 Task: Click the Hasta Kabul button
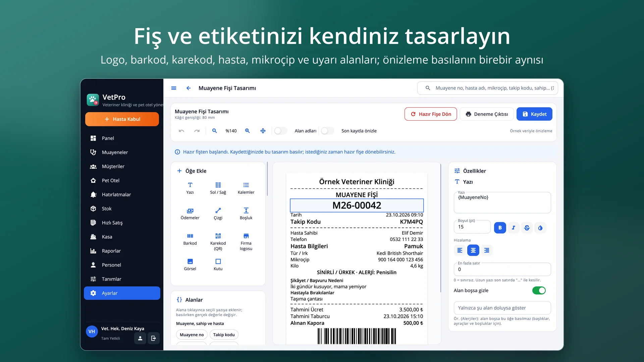point(122,119)
